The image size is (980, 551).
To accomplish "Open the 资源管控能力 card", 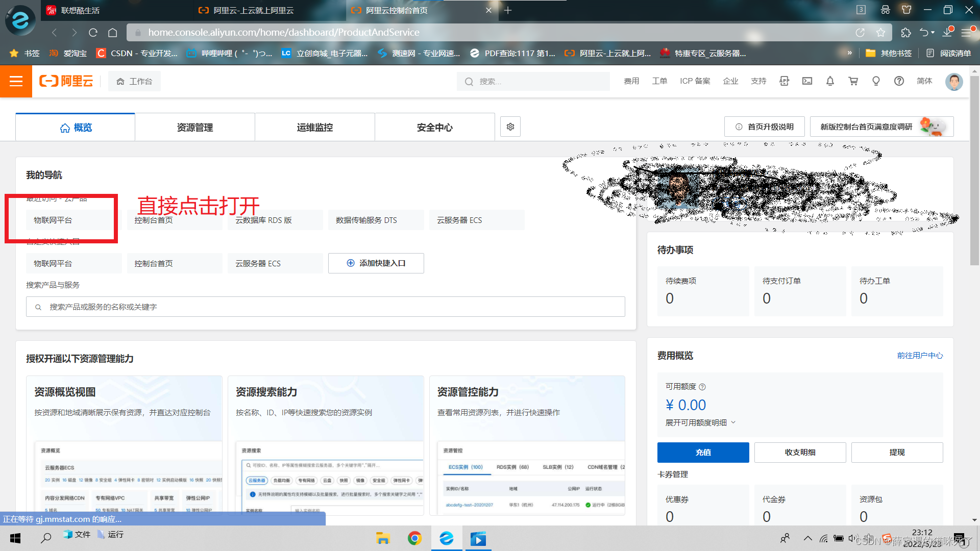I will coord(527,445).
